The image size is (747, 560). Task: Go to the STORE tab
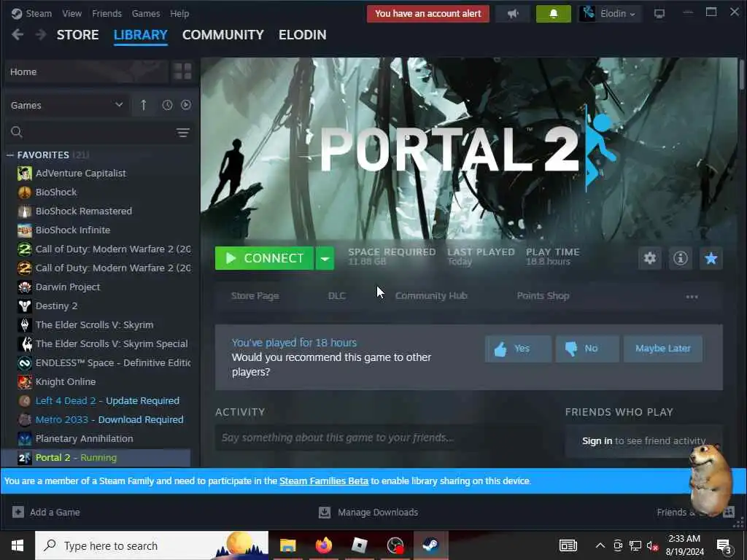[77, 35]
